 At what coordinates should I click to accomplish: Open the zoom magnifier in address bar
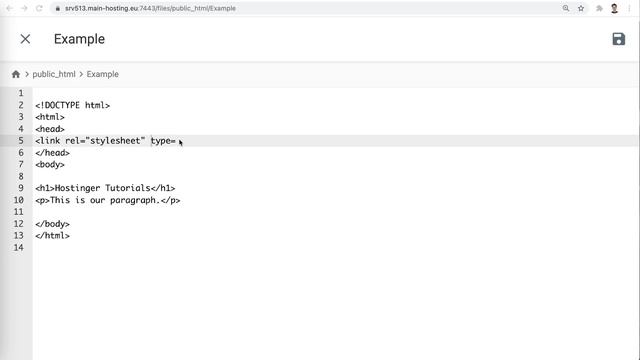566,8
